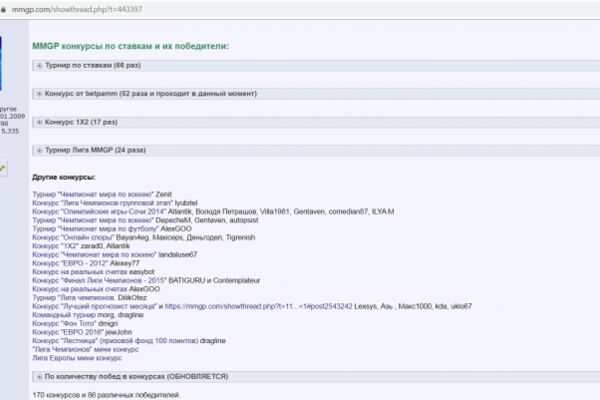Viewport: 600px width, 400px height.
Task: Click the 'Другие конкурсы:' subheading
Action: coord(64,177)
